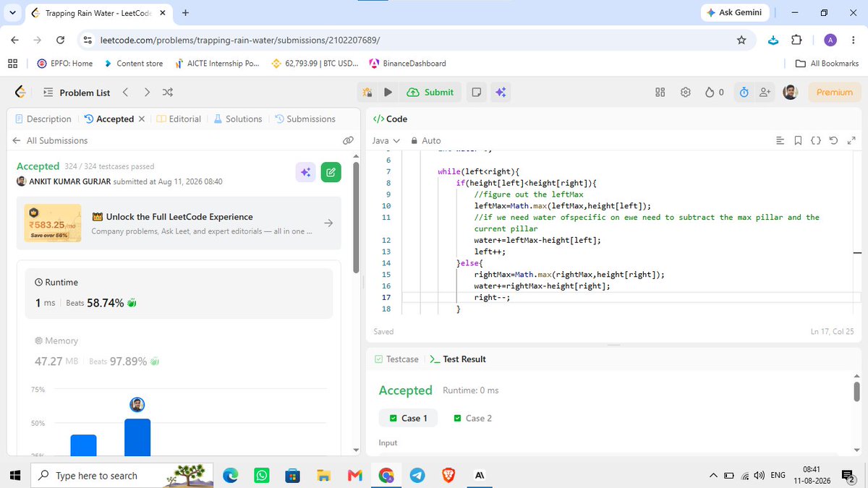868x488 pixels.
Task: Run the code with the play icon
Action: 388,92
